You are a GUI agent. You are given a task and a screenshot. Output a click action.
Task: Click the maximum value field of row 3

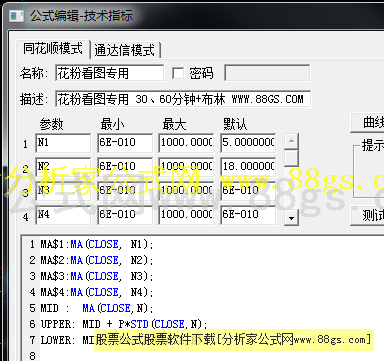pos(186,191)
